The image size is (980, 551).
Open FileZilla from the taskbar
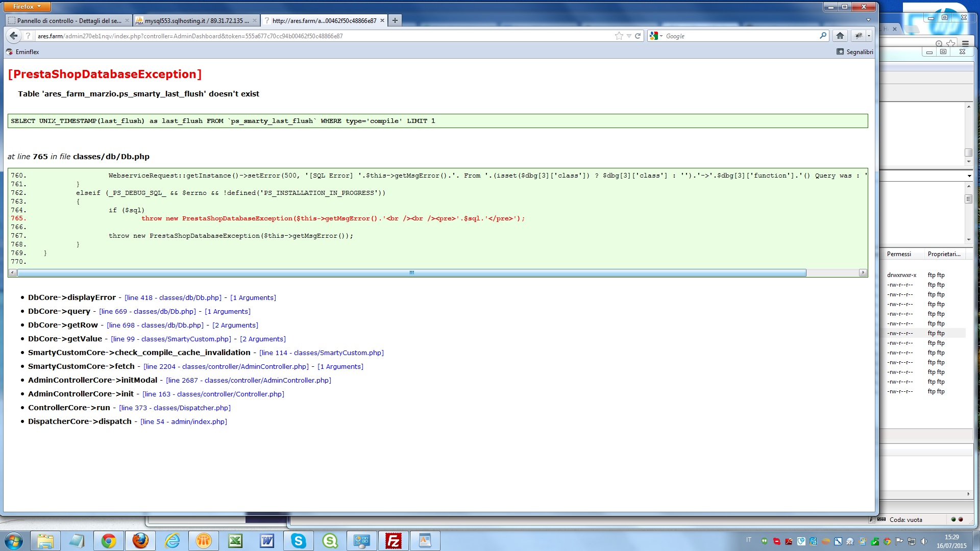tap(394, 541)
